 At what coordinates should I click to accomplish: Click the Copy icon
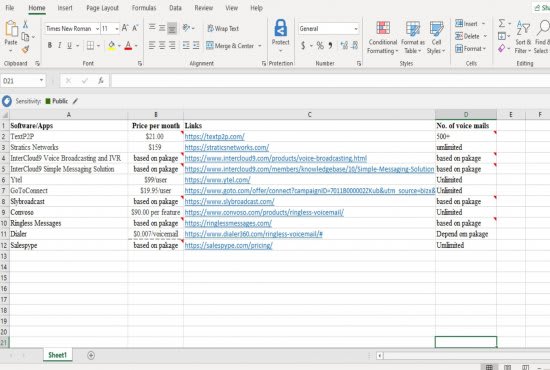[25, 36]
